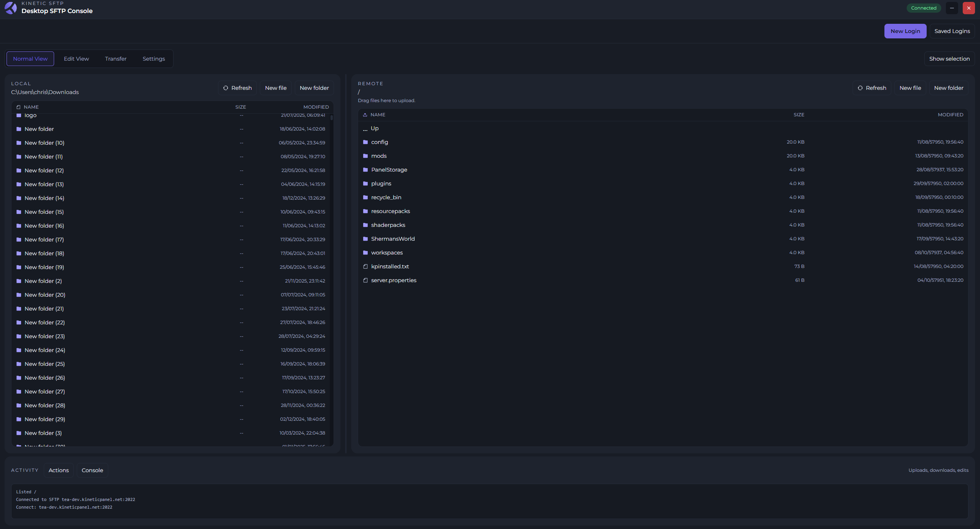Click the shaderpacks folder icon

(x=365, y=225)
